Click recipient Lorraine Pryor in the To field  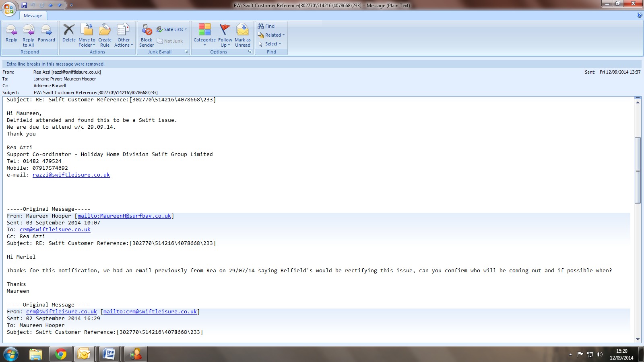47,79
